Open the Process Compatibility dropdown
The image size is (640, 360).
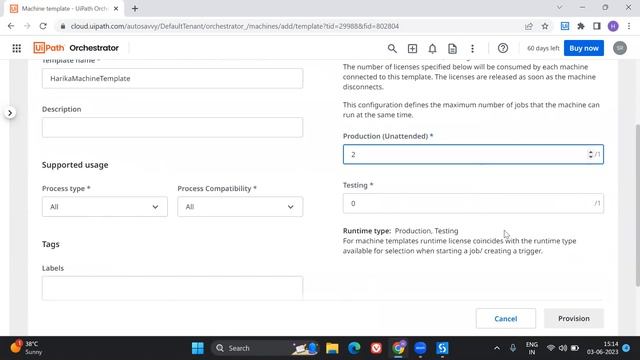240,207
